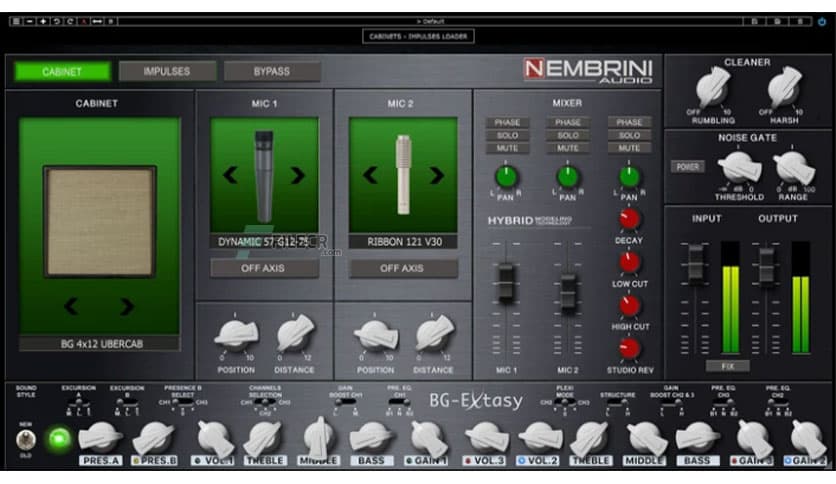The image size is (836, 484).
Task: Click the green power LED on amp
Action: (60, 439)
